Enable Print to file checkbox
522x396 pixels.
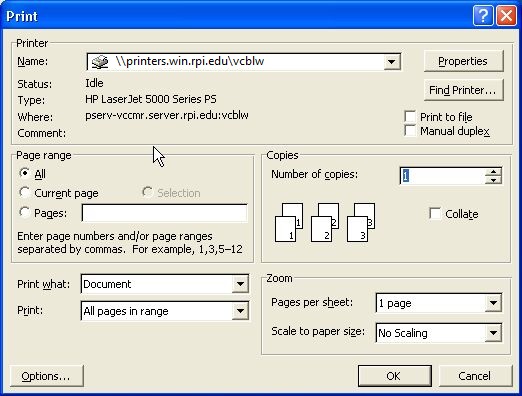click(x=410, y=117)
